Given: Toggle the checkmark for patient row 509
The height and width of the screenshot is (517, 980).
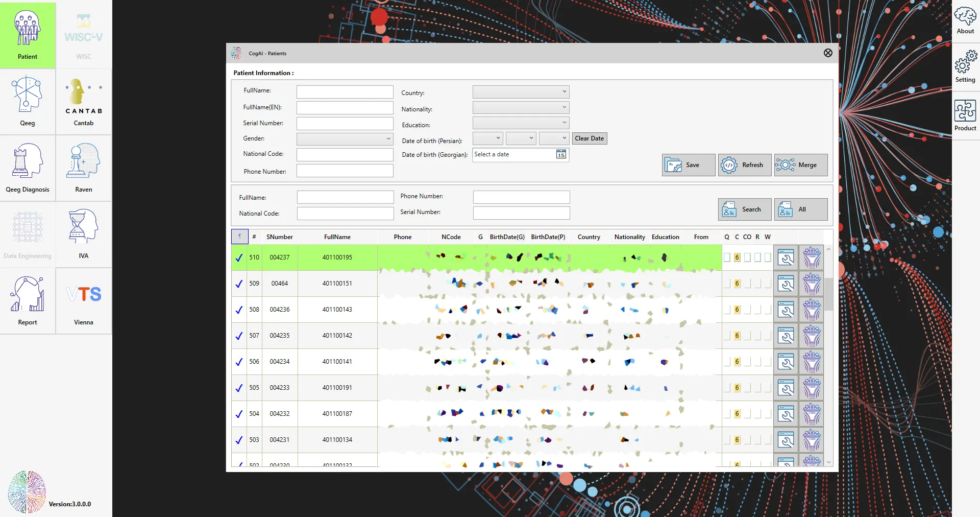Looking at the screenshot, I should (239, 284).
